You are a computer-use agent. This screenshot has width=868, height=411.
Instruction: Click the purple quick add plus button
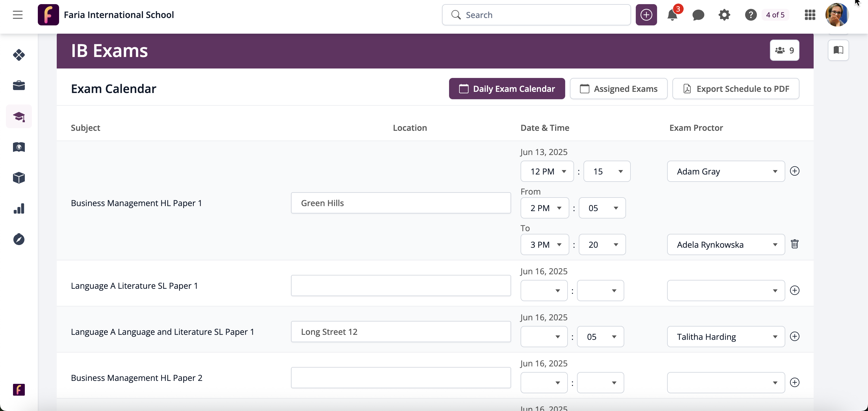click(646, 15)
